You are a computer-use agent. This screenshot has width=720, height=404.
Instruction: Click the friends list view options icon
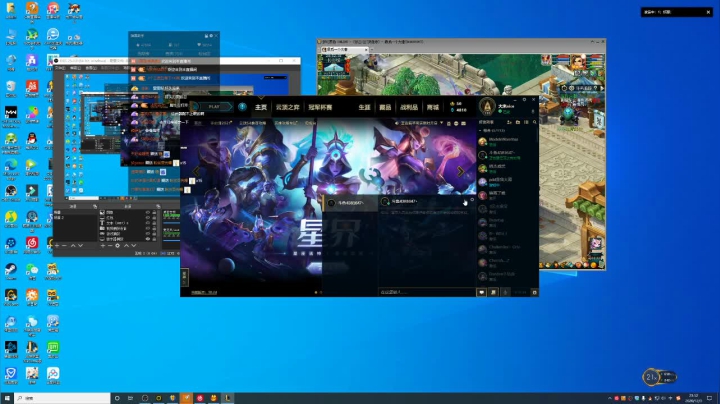tap(526, 122)
